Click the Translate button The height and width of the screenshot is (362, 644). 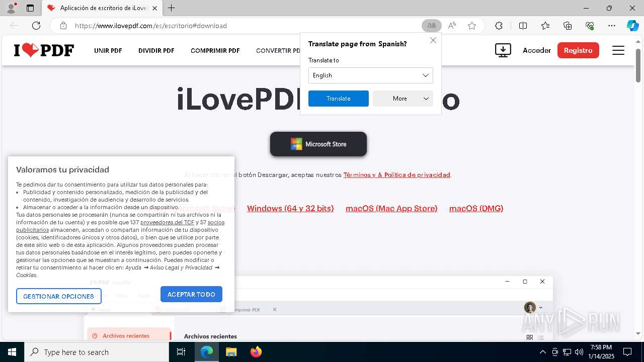[x=338, y=99]
